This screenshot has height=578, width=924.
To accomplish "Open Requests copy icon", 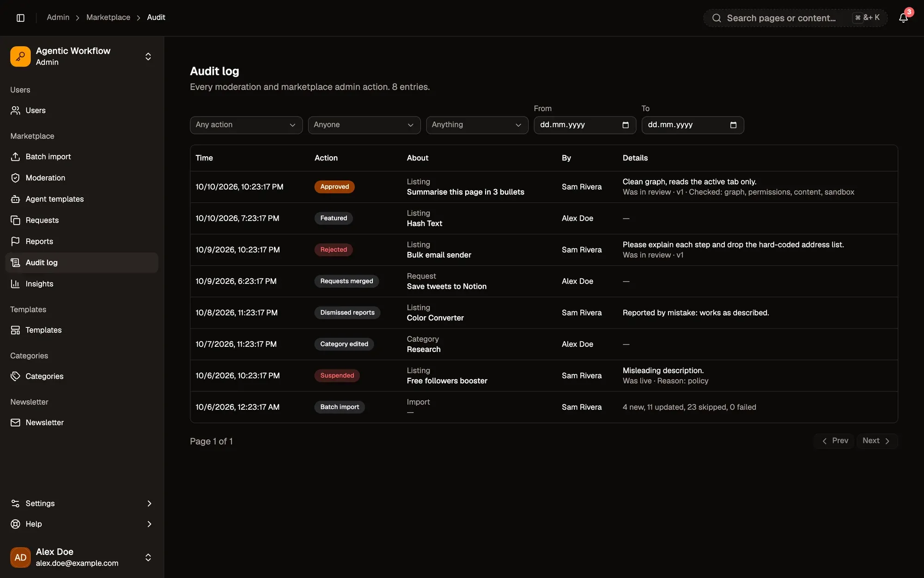I will coord(15,221).
